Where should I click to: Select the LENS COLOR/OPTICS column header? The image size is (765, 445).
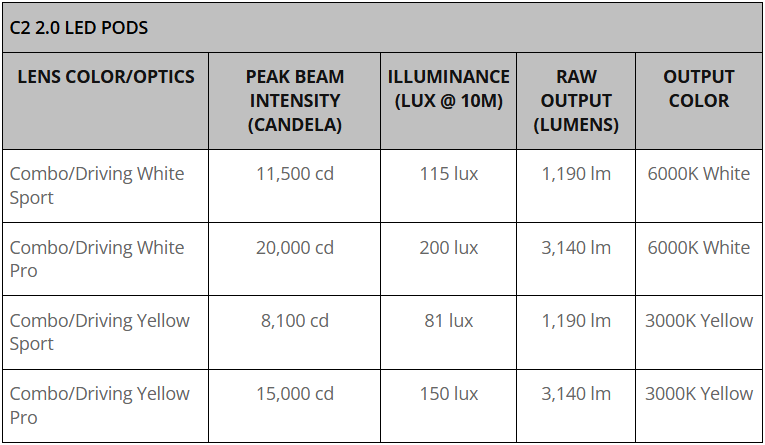[x=106, y=77]
